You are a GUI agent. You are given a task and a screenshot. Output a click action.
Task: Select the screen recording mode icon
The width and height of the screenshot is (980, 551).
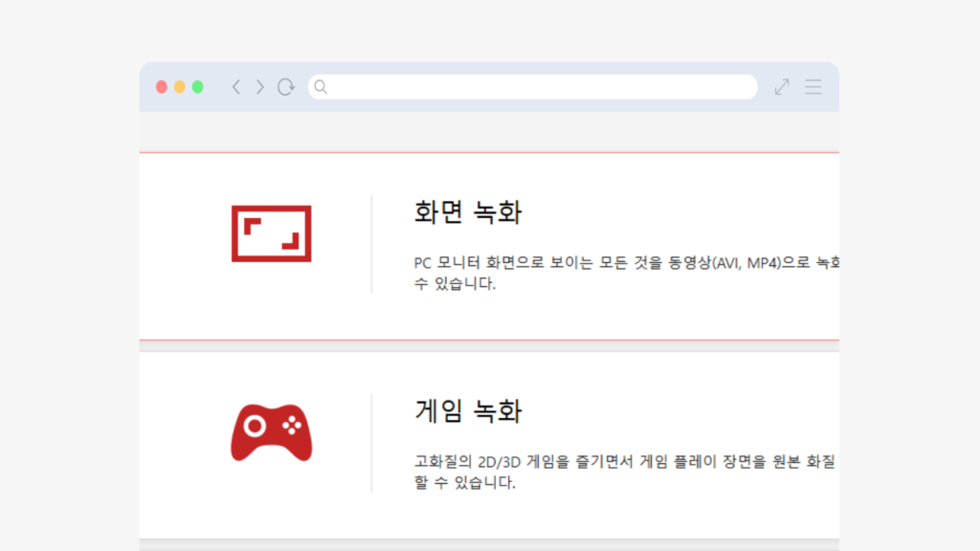pyautogui.click(x=271, y=232)
